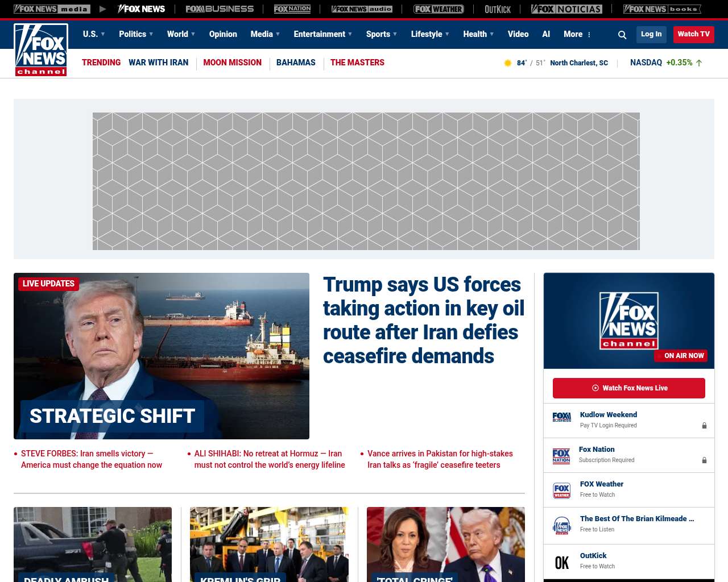Click the Fox Noticias logo
The image size is (728, 582).
coord(566,9)
